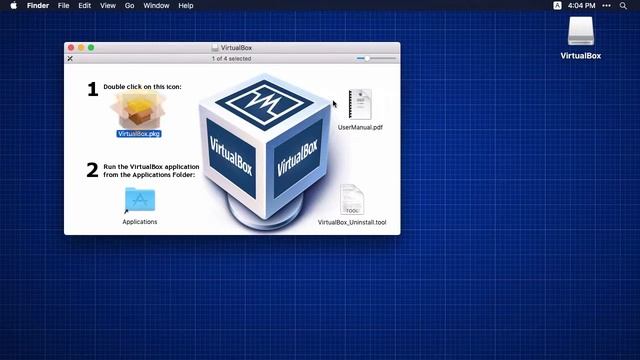Viewport: 640px width, 360px height.
Task: Open the View menu
Action: tap(108, 6)
